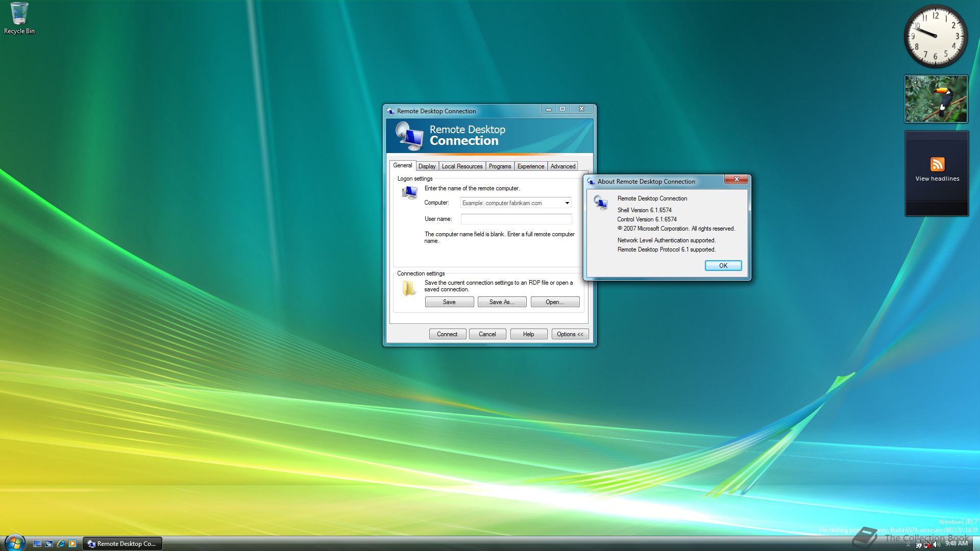Screen dimensions: 980x551
Task: Click Remote Desktop Connection title bar icon
Action: pos(390,111)
